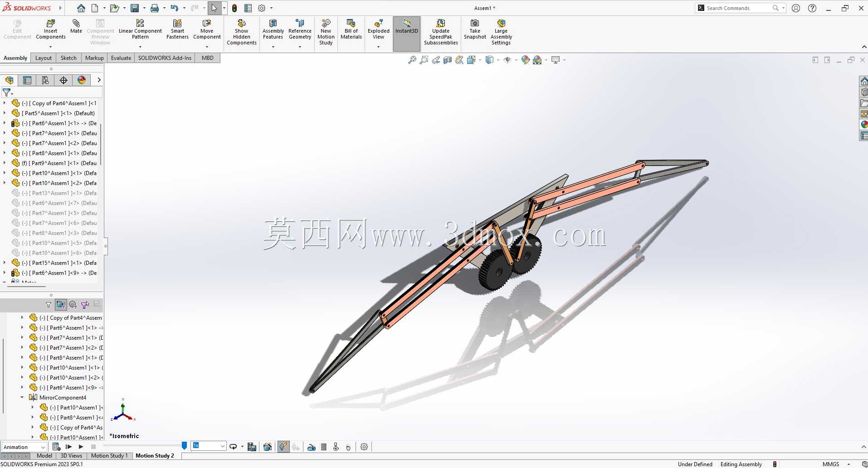Open Large Assembly Settings
This screenshot has width=868, height=468.
(x=501, y=32)
